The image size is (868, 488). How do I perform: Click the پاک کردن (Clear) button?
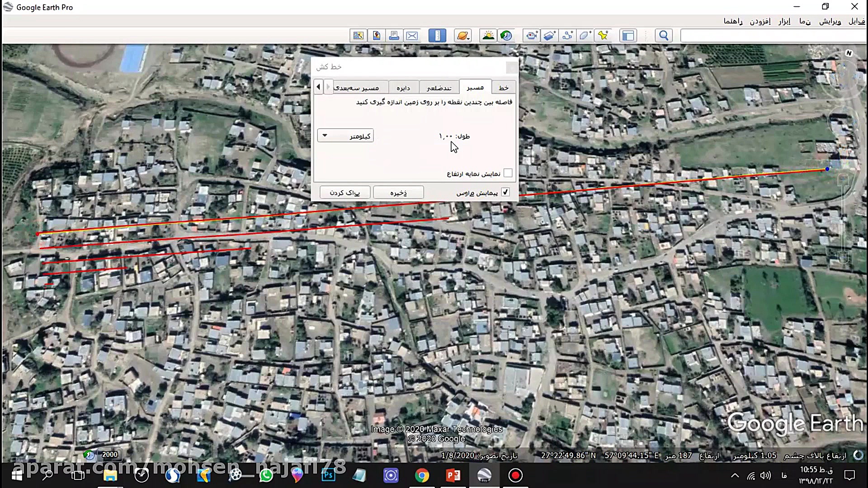(345, 192)
